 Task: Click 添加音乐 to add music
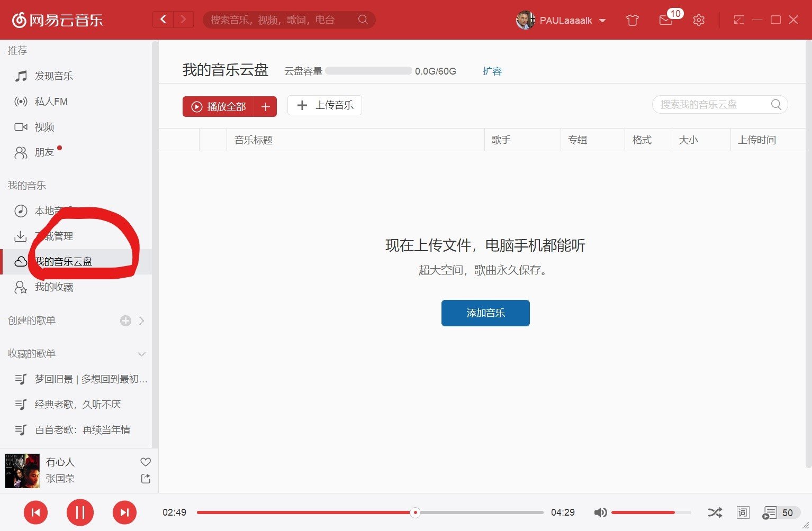[x=485, y=313]
